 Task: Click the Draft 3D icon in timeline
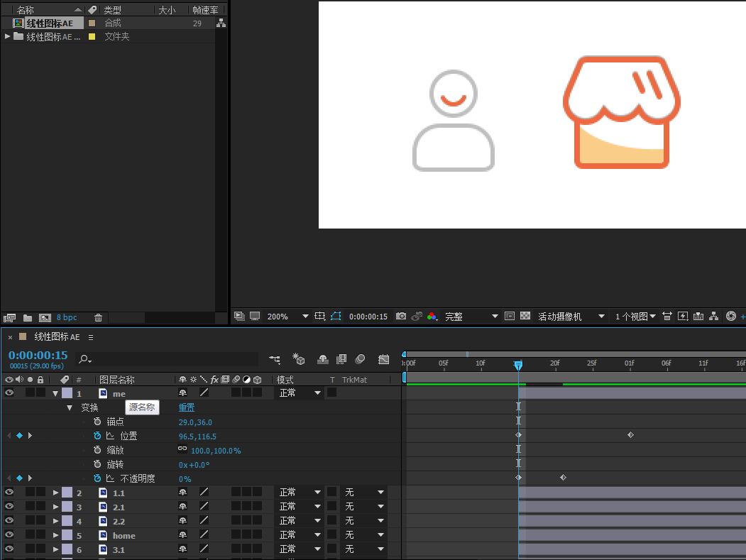tap(299, 360)
